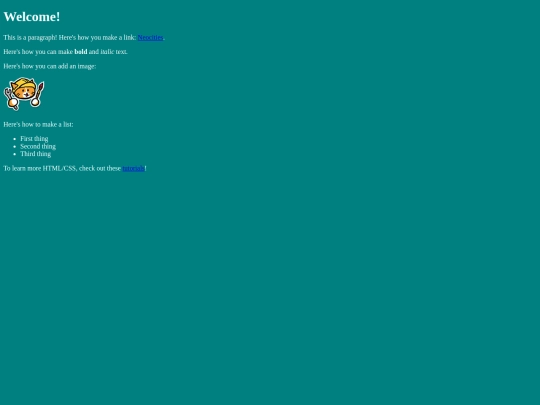Click the bullet before Third thing
Image resolution: width=540 pixels, height=405 pixels.
[14, 154]
